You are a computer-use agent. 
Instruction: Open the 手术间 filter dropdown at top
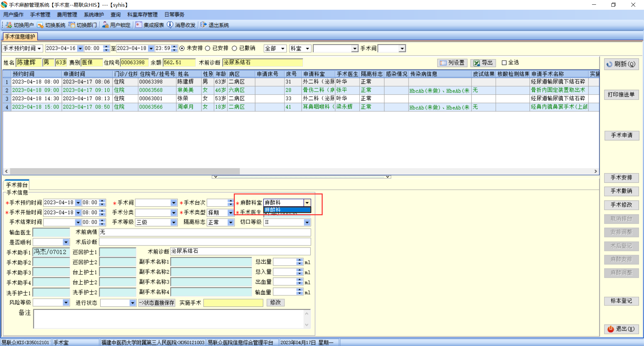click(402, 49)
